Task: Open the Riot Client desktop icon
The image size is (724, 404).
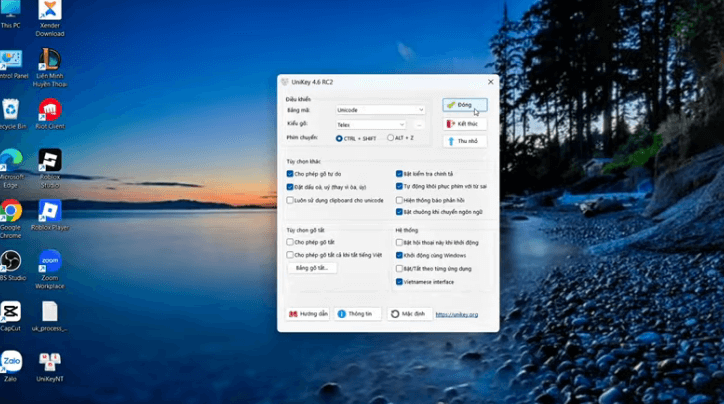Action: click(x=50, y=110)
